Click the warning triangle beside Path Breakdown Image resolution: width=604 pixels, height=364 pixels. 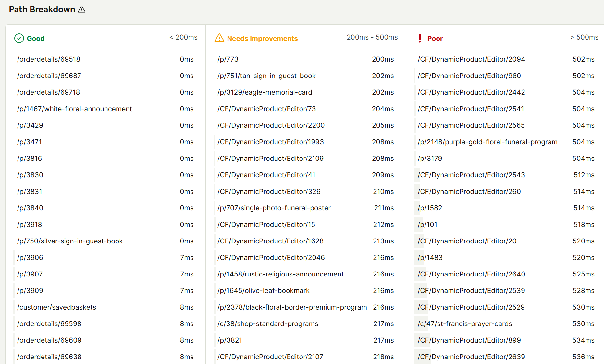pos(82,9)
